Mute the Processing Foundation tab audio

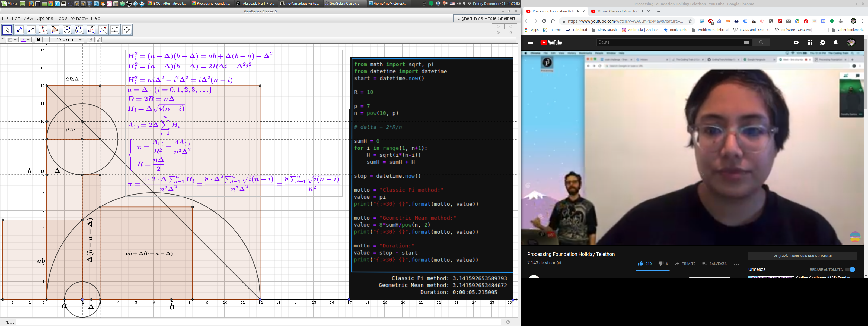[578, 11]
